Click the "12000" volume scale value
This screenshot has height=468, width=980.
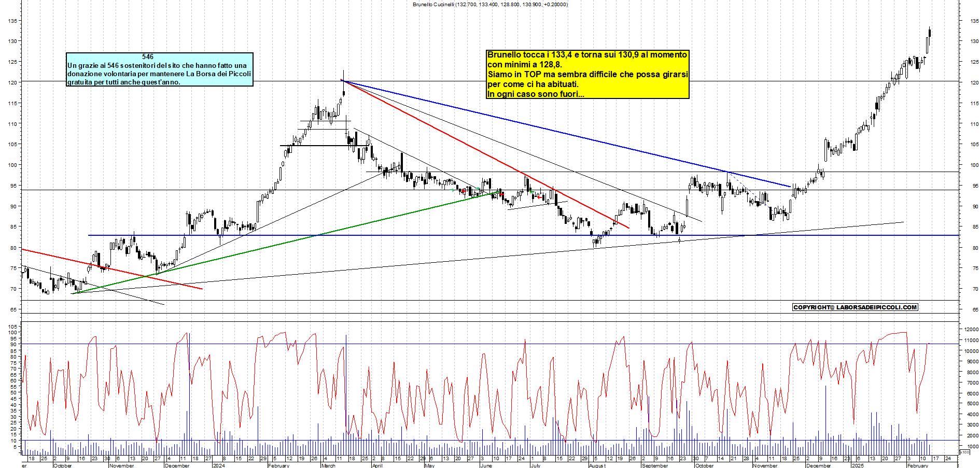(971, 330)
